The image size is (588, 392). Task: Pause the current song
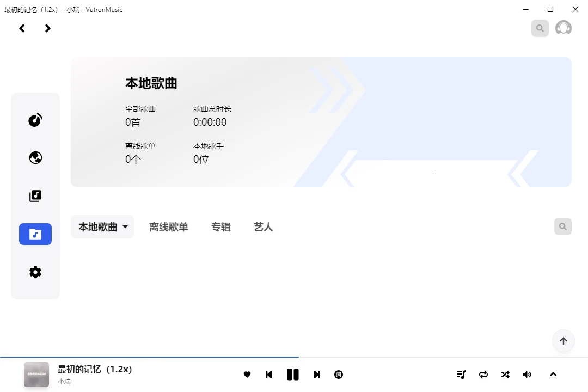[x=293, y=375]
